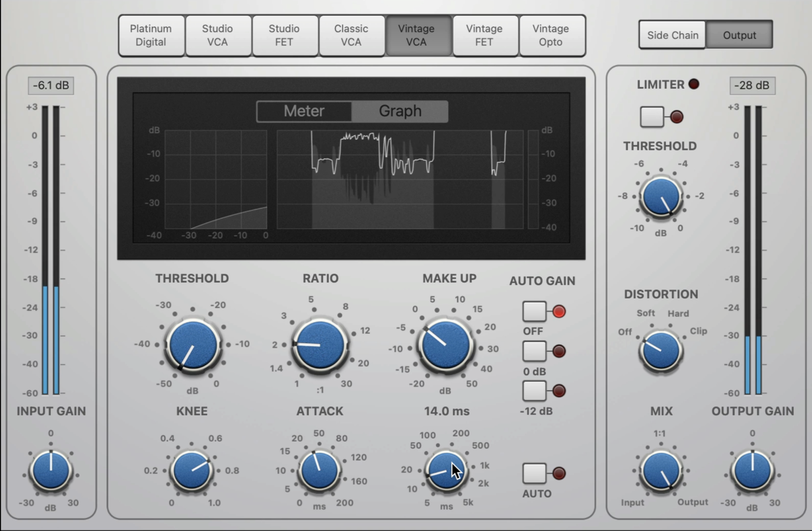Click the Distortion Hard label

click(678, 314)
